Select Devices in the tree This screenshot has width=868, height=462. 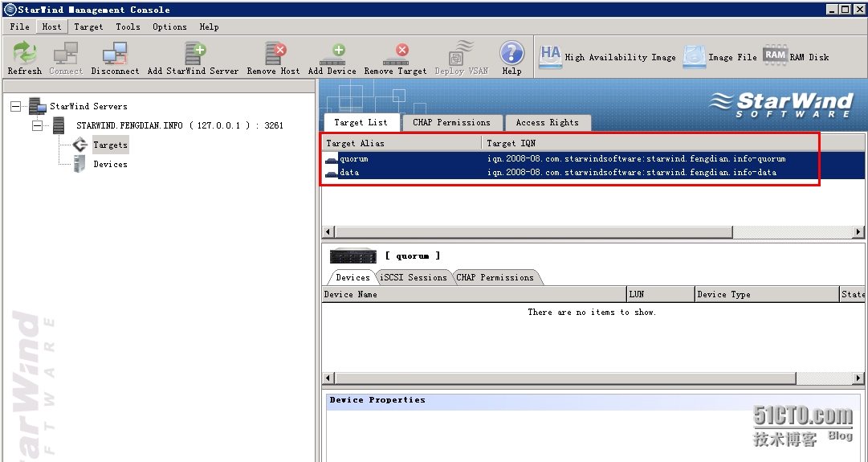[110, 165]
